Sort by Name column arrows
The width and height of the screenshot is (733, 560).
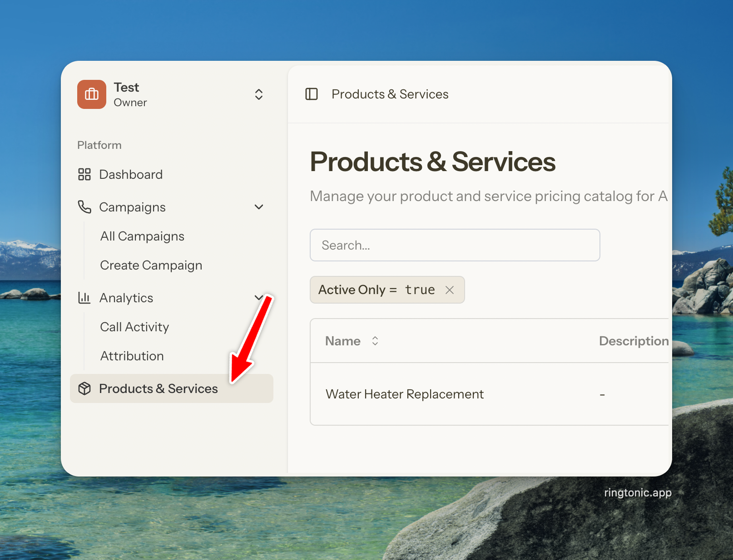(375, 341)
